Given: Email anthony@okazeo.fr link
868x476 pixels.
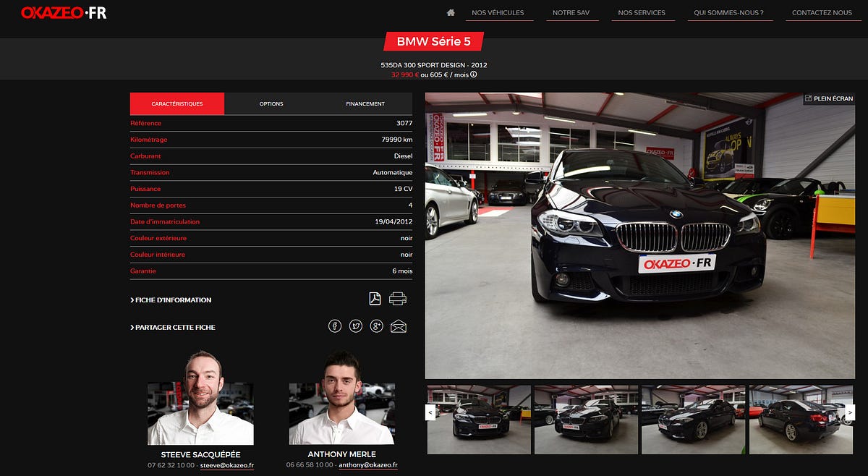Looking at the screenshot, I should 368,465.
